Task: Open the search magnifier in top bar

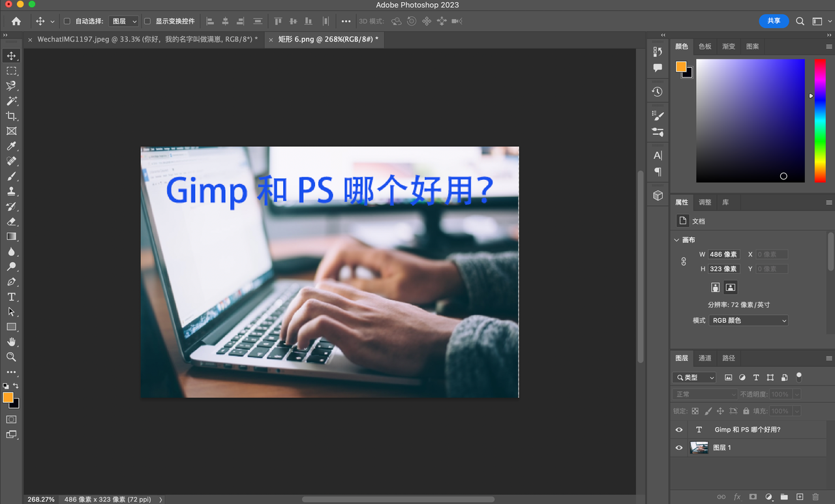Action: tap(800, 21)
